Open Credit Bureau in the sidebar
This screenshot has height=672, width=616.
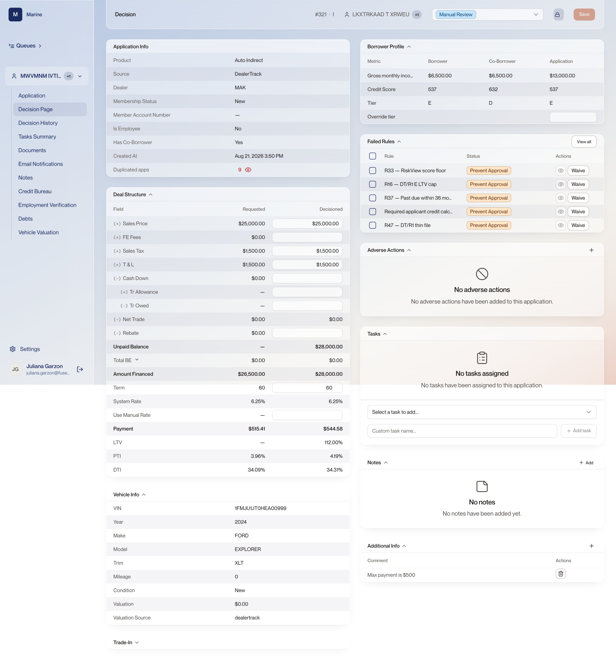click(x=35, y=191)
